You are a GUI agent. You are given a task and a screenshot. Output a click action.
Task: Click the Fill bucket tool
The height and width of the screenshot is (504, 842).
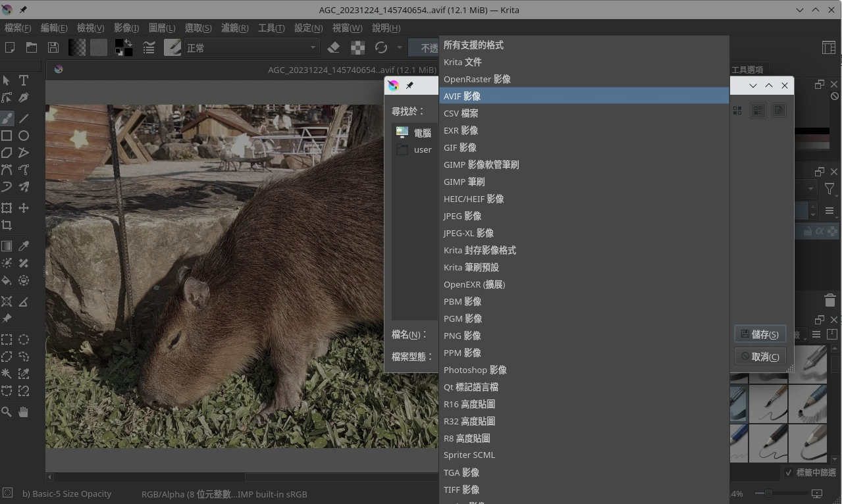(x=7, y=281)
